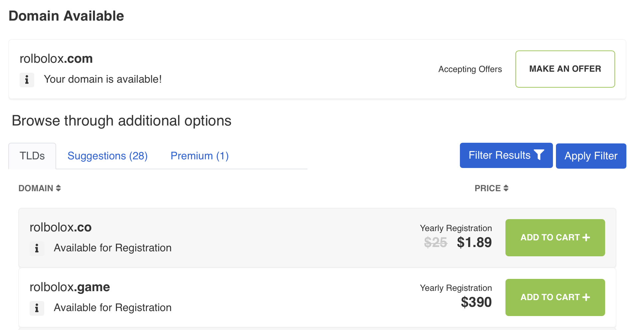
Task: Add rolbolox.game to cart
Action: click(555, 297)
